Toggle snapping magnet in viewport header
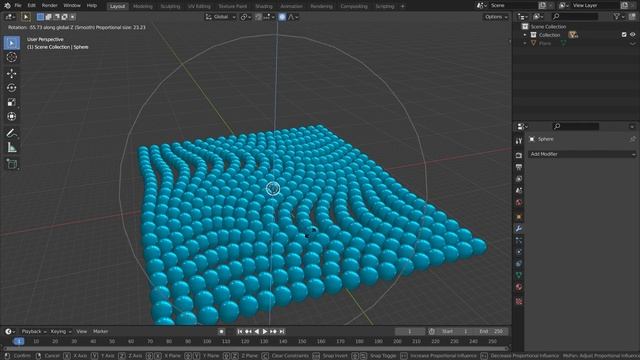 258,17
